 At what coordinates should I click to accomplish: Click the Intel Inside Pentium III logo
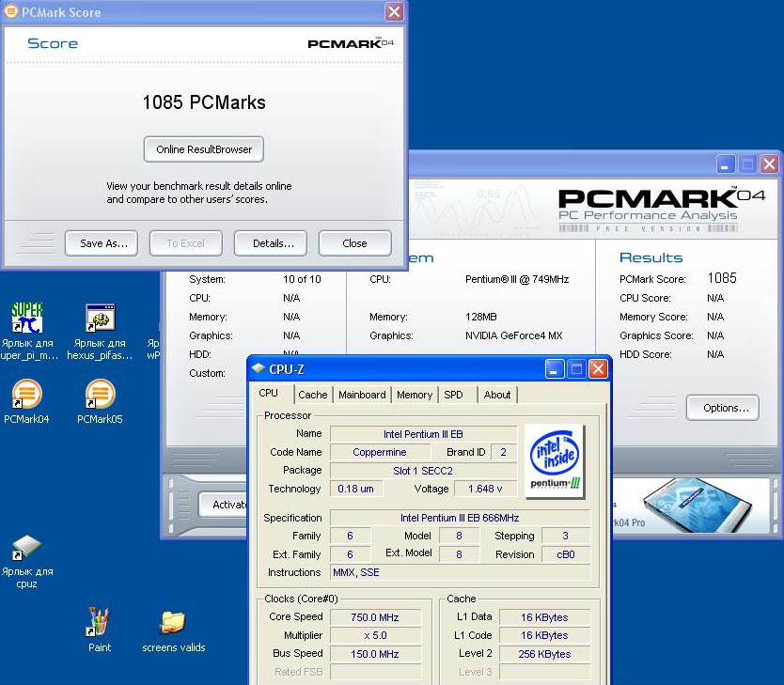(555, 461)
